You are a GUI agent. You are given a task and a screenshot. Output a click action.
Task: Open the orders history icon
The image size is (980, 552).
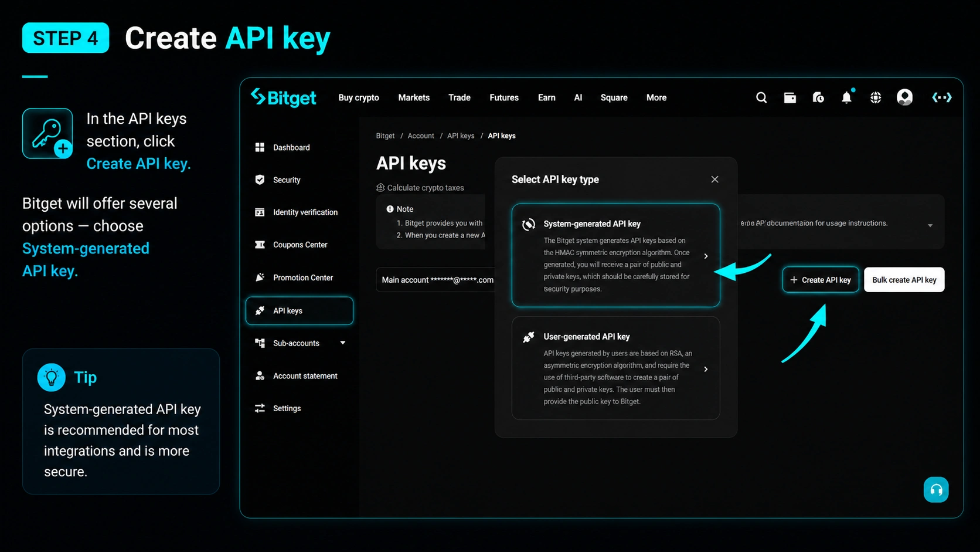pyautogui.click(x=818, y=97)
